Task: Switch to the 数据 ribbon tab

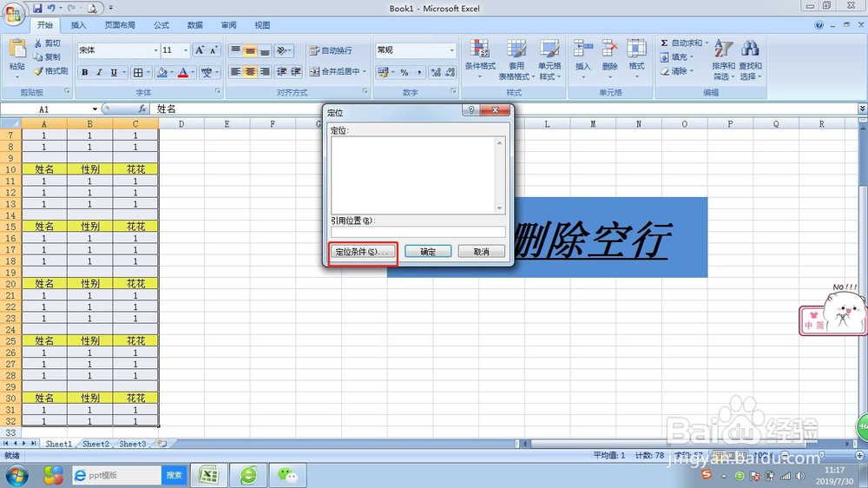Action: (x=194, y=25)
